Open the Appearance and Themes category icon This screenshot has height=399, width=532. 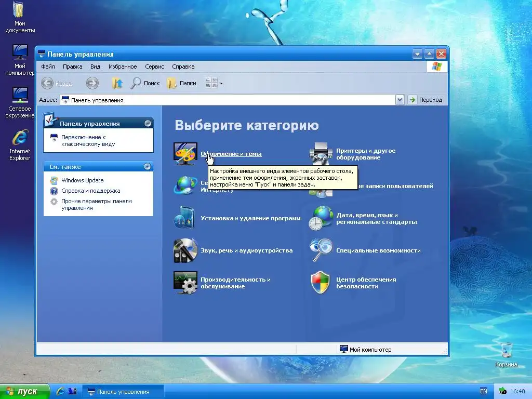185,154
